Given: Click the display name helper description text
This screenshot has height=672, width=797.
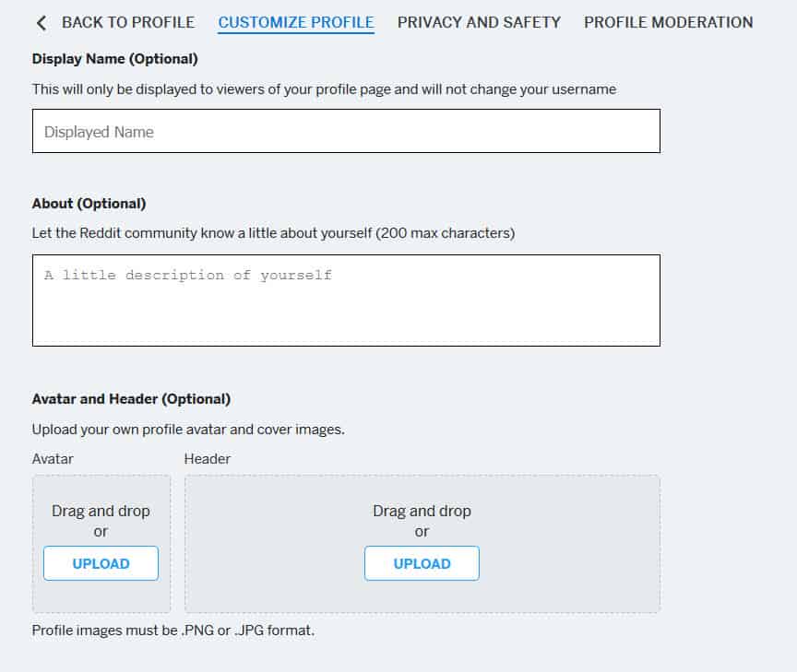Looking at the screenshot, I should point(324,89).
